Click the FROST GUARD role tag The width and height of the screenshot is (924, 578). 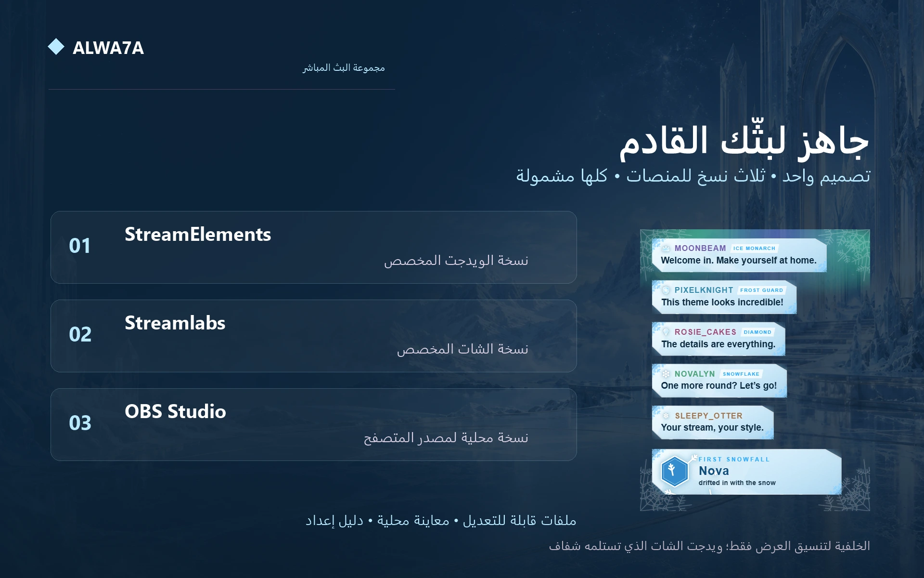tap(761, 290)
